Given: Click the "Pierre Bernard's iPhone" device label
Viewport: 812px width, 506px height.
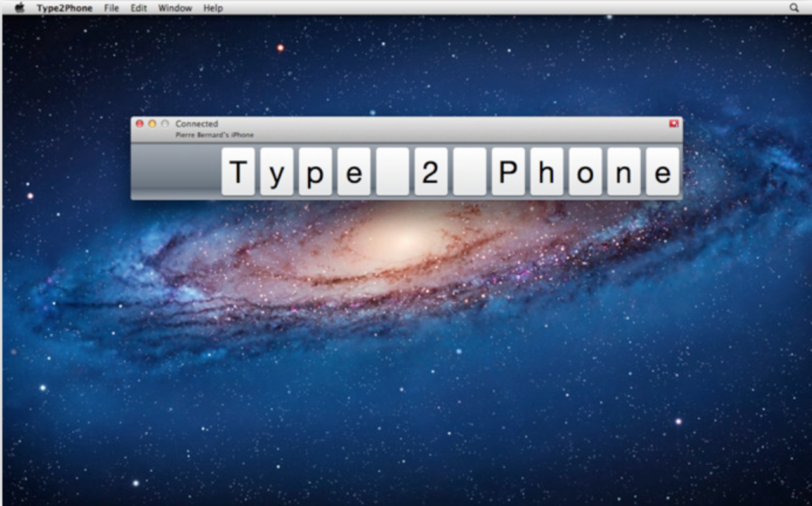Looking at the screenshot, I should point(216,134).
